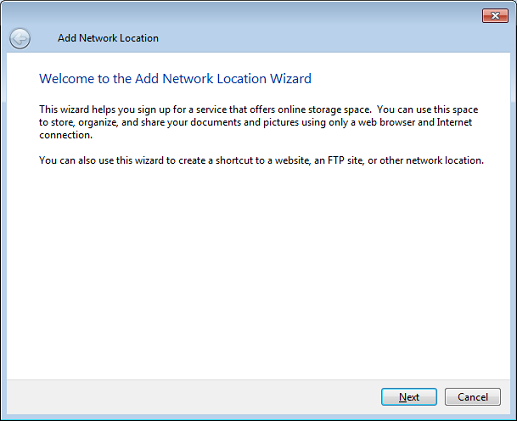Click the word 'Wizard' in the blue heading
The width and height of the screenshot is (517, 421).
click(291, 79)
